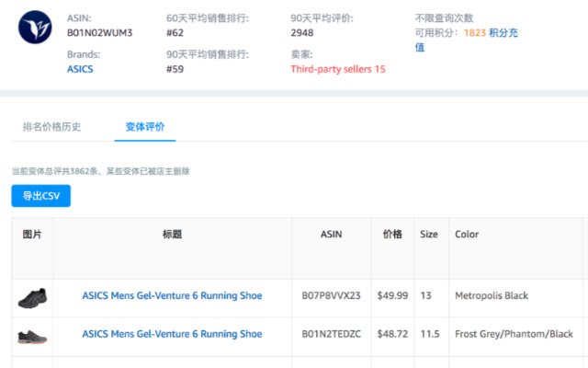Click the $49.99 price cell
Image resolution: width=588 pixels, height=368 pixels.
(392, 295)
